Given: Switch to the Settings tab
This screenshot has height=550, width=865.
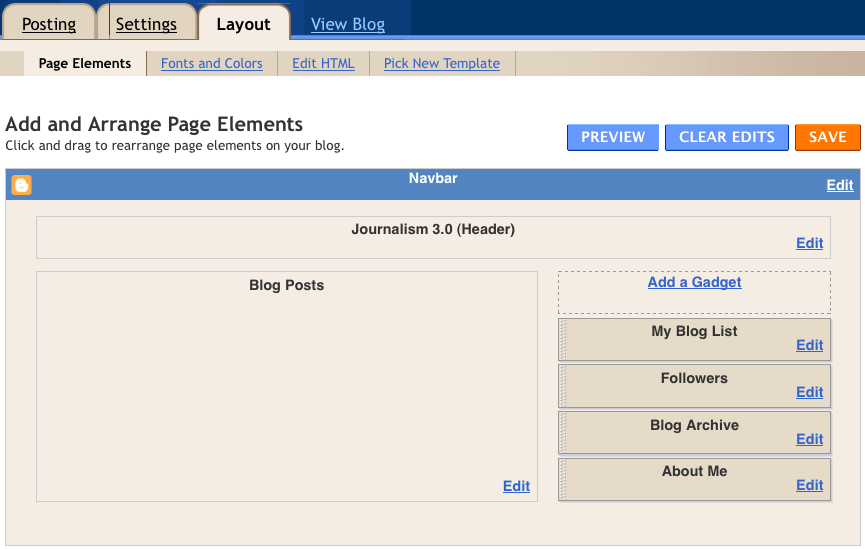Looking at the screenshot, I should pos(146,24).
